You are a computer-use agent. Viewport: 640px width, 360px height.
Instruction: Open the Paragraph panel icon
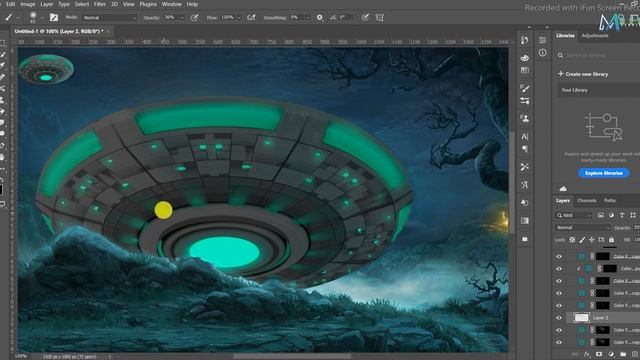pos(525,149)
